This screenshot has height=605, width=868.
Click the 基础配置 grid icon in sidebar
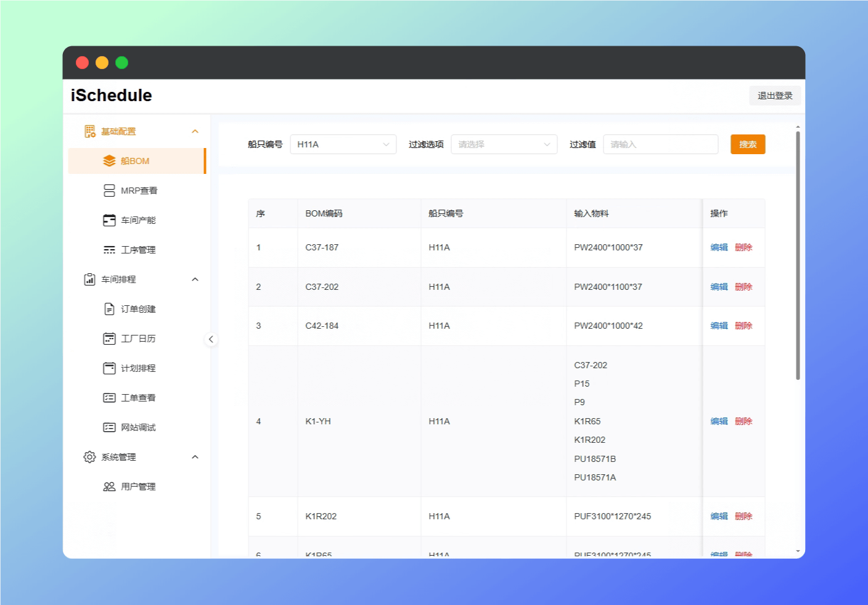click(90, 131)
